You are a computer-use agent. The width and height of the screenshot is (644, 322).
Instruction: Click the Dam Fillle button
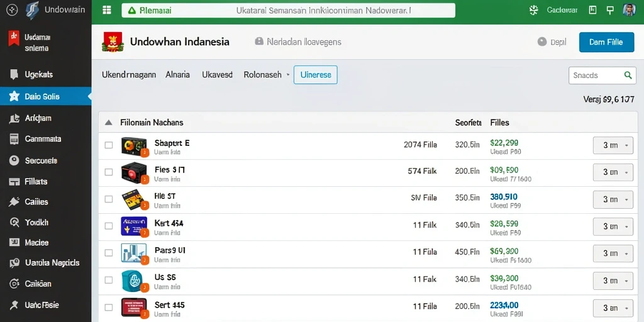pyautogui.click(x=606, y=42)
